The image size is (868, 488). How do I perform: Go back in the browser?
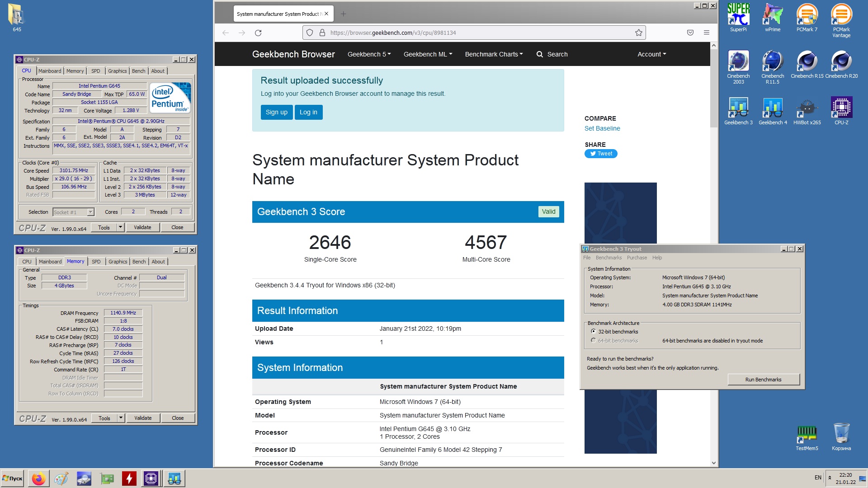pyautogui.click(x=226, y=33)
